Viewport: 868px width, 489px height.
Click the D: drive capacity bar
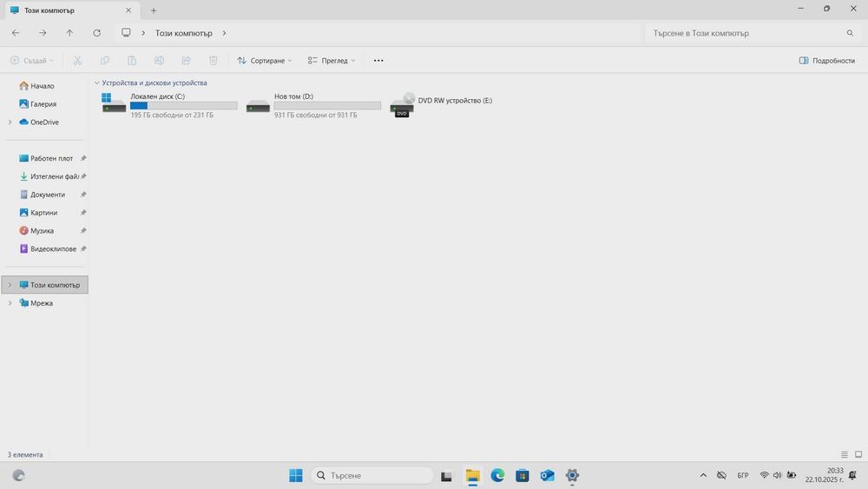tap(327, 105)
